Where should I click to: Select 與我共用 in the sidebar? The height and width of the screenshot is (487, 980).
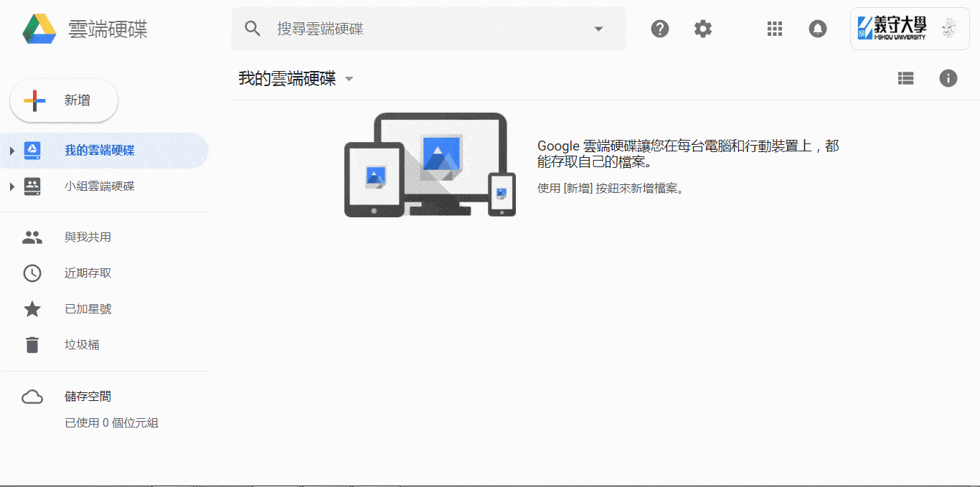(88, 237)
